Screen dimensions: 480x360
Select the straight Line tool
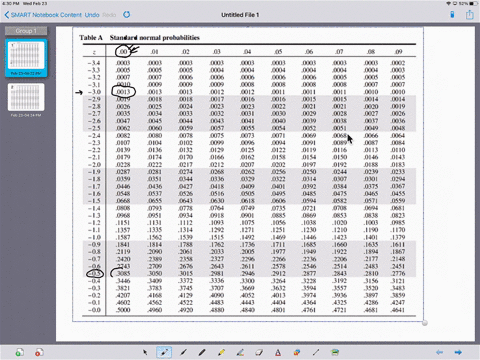[316, 352]
